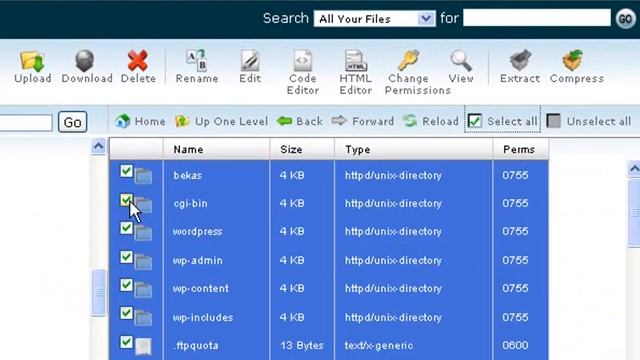Click the Upload toolbar icon

click(x=32, y=62)
